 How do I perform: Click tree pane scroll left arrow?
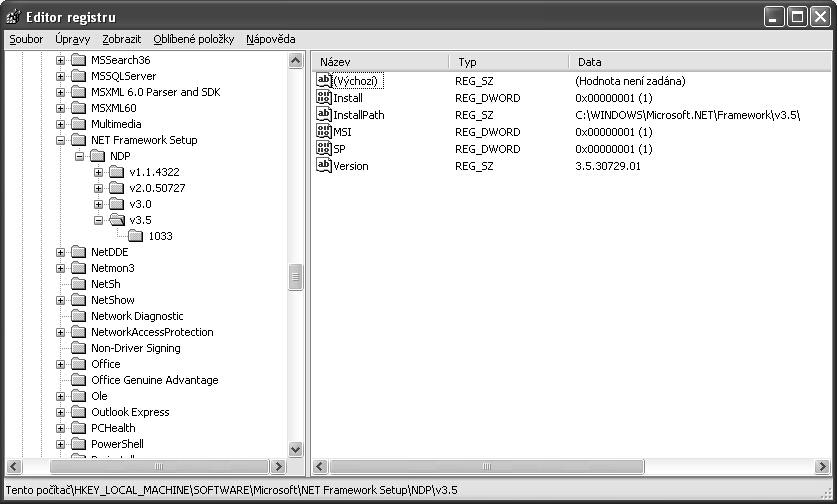tap(14, 467)
